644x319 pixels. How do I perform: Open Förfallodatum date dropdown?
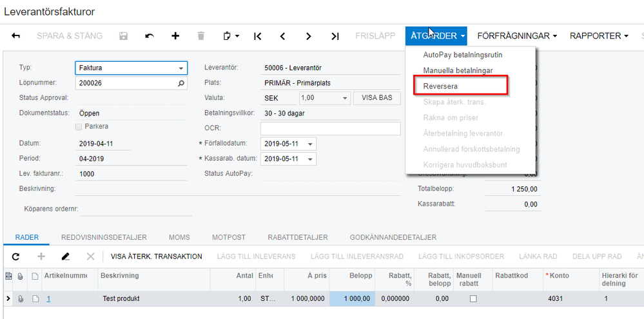click(x=310, y=144)
